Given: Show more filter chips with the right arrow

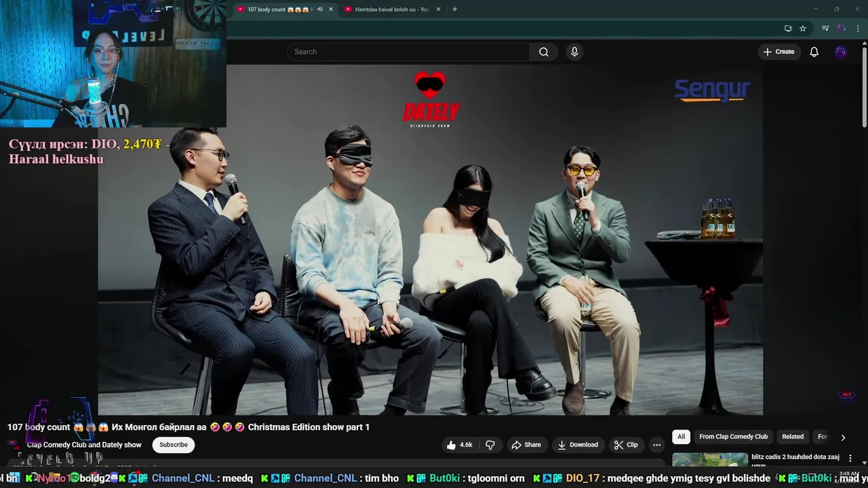Looking at the screenshot, I should pos(843,437).
